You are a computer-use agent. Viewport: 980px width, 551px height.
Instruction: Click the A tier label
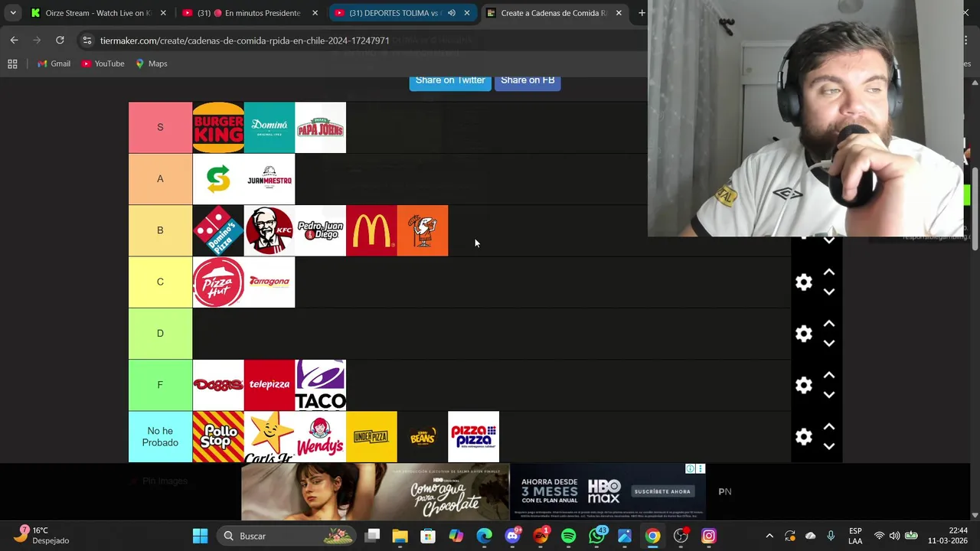(160, 179)
